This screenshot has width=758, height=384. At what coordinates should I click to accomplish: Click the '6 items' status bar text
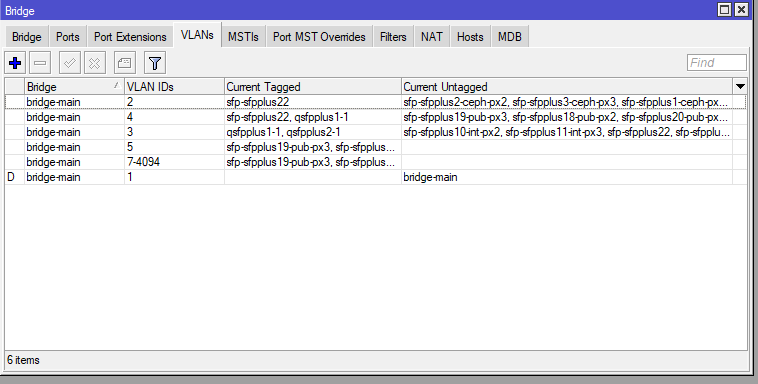23,360
